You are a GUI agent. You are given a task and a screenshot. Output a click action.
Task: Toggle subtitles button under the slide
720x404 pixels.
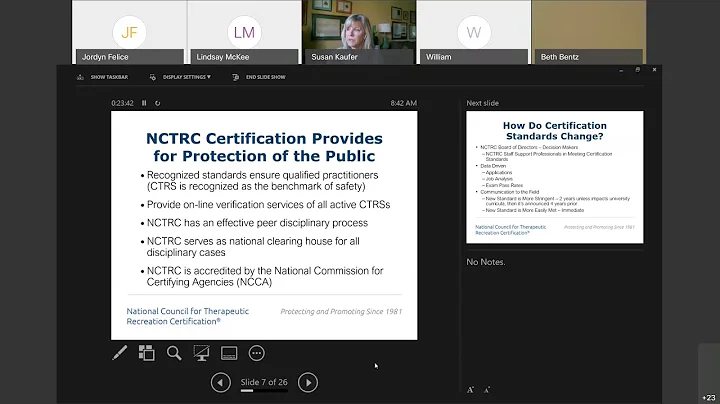point(229,353)
